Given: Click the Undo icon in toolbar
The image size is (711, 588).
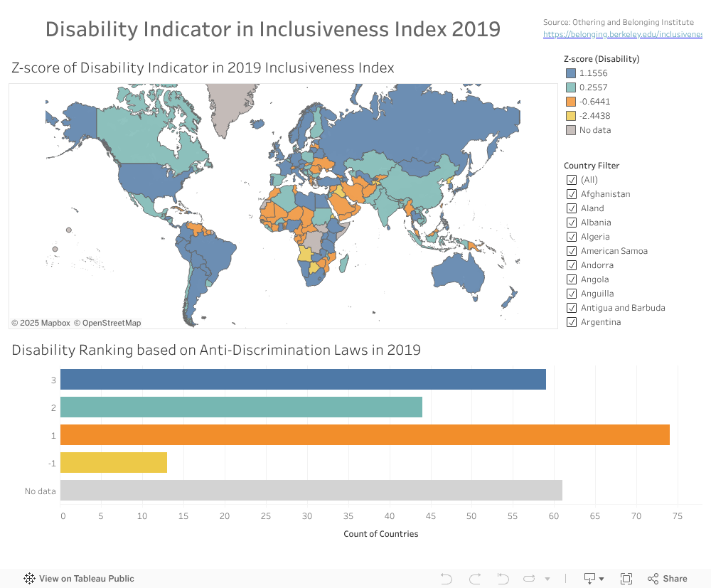Looking at the screenshot, I should pyautogui.click(x=446, y=578).
